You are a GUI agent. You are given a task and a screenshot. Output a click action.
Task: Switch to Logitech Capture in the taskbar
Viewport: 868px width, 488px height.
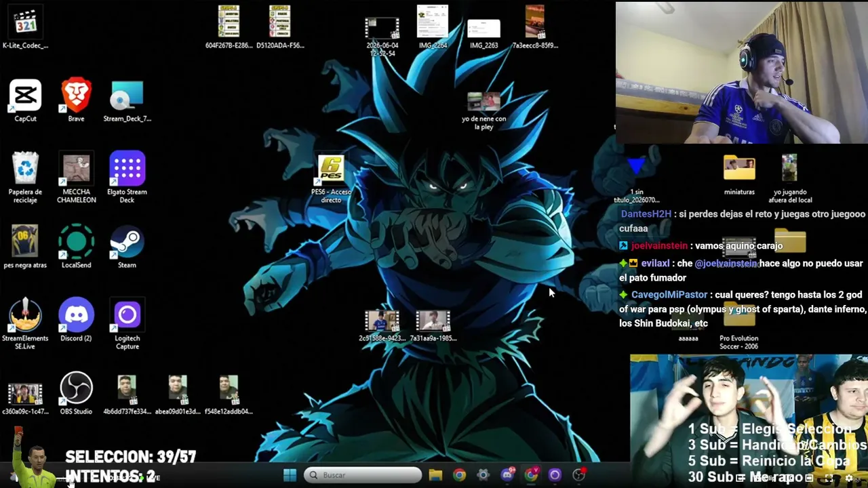[555, 475]
